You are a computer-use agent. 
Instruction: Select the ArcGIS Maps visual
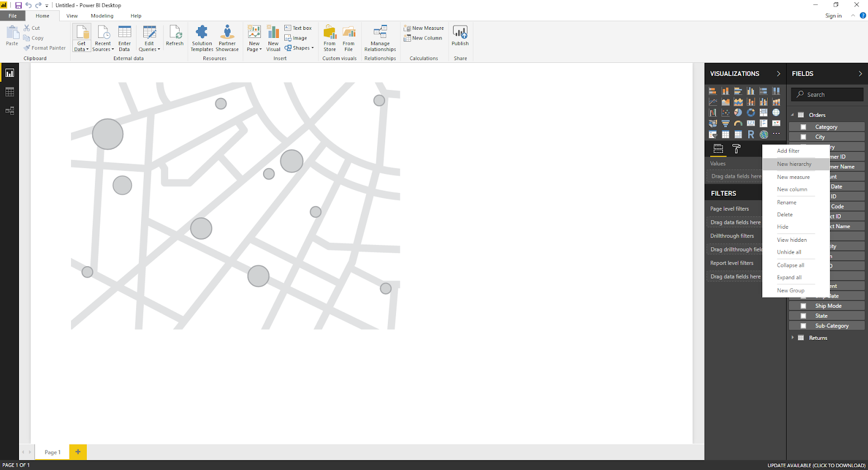764,134
